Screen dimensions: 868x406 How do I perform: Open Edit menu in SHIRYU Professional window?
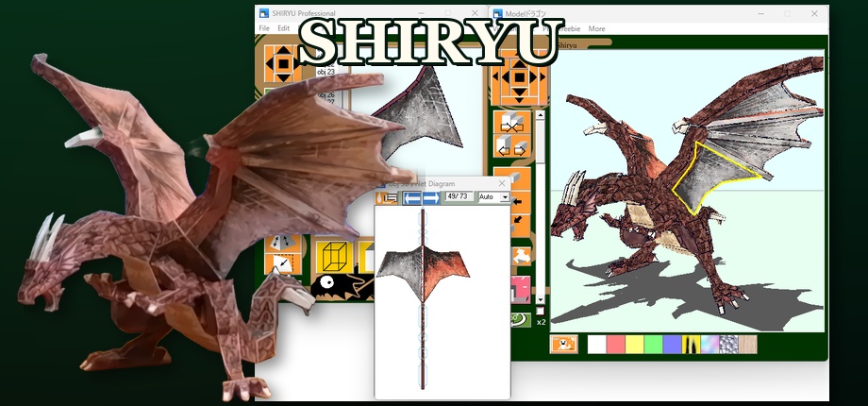pyautogui.click(x=283, y=28)
